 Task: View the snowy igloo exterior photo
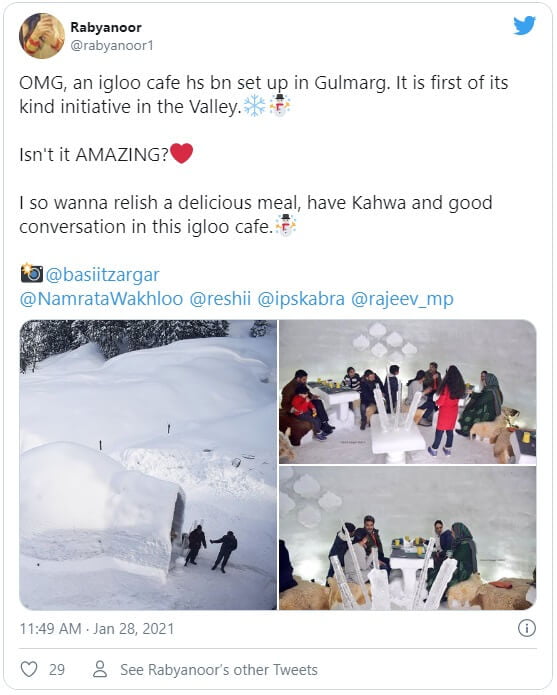coord(148,465)
